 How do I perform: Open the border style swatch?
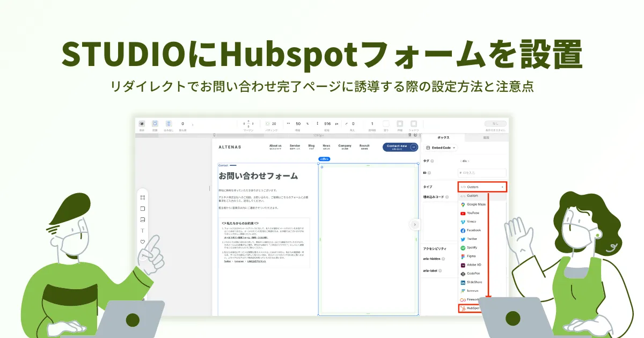(x=400, y=123)
